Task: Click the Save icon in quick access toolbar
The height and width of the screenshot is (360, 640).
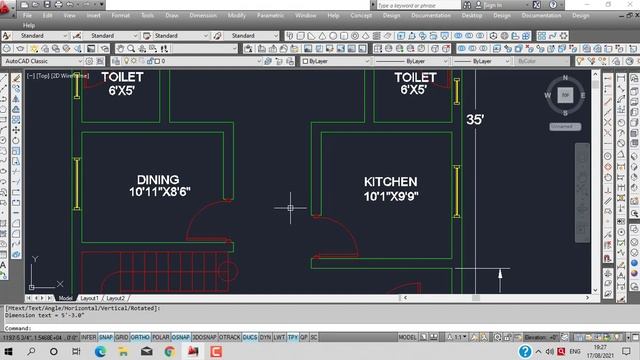Action: point(47,5)
